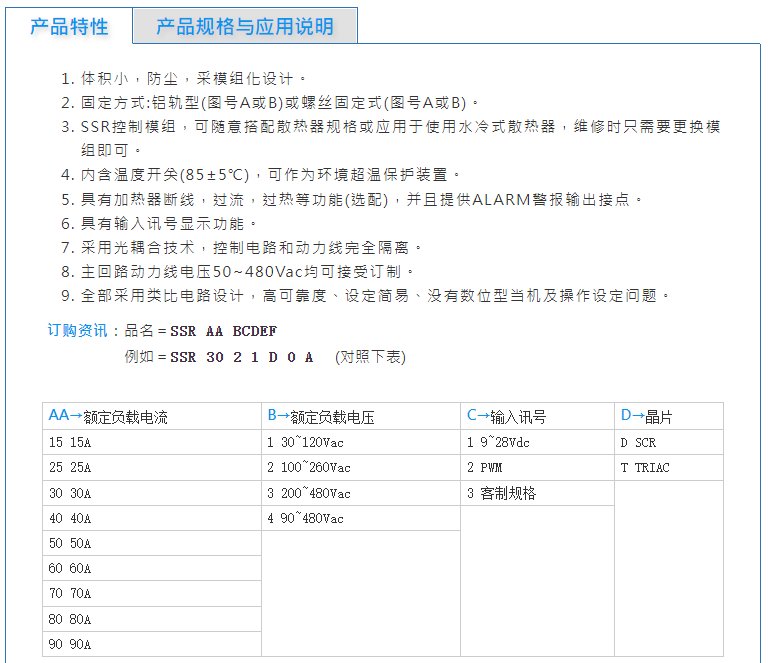Select the 4 90~480Vac voltage cell
This screenshot has width=775, height=663.
[x=361, y=518]
